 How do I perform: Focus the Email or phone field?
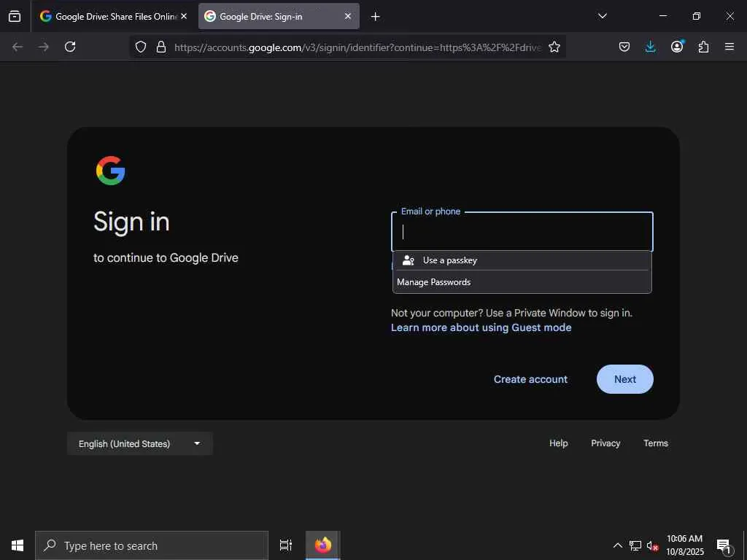click(x=522, y=232)
